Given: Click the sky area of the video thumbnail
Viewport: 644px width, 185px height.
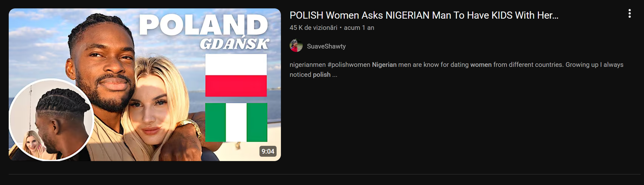Looking at the screenshot, I should [37, 37].
